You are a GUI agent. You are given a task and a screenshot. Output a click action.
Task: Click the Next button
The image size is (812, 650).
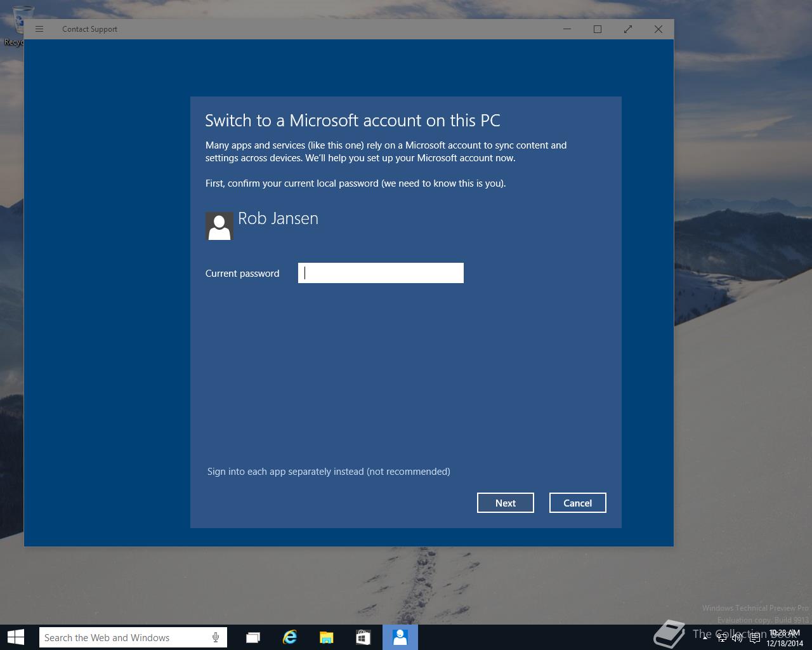pyautogui.click(x=506, y=503)
